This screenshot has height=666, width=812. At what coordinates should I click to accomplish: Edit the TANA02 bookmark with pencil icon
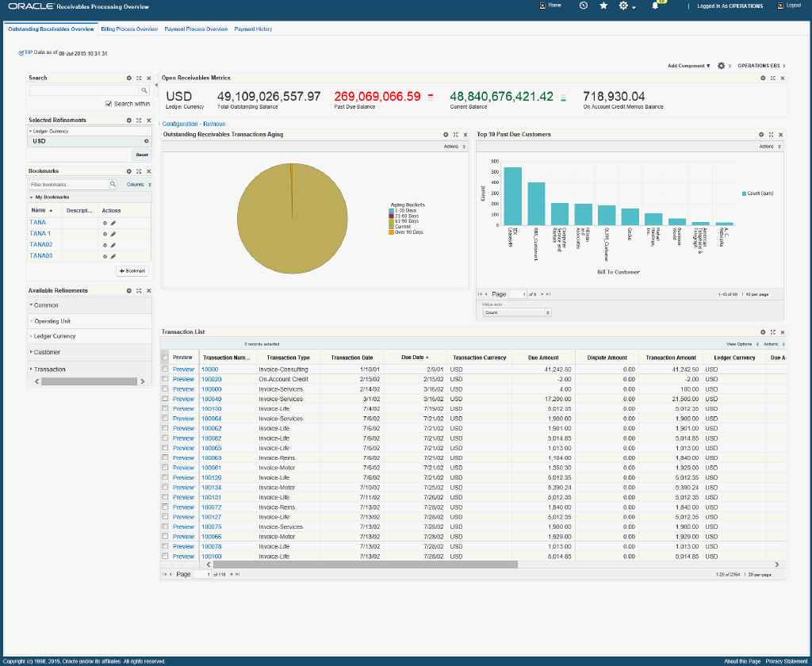(x=113, y=245)
